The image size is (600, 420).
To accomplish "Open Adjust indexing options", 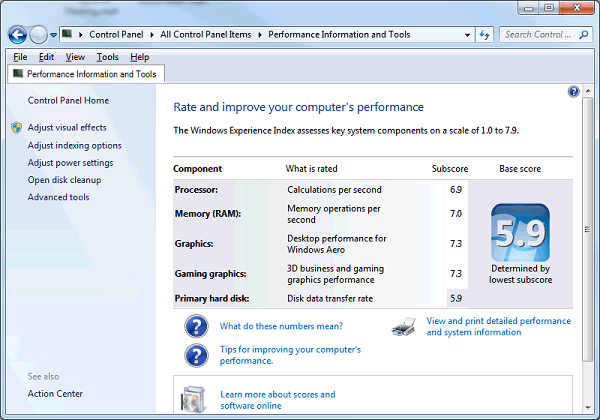I will tap(74, 145).
